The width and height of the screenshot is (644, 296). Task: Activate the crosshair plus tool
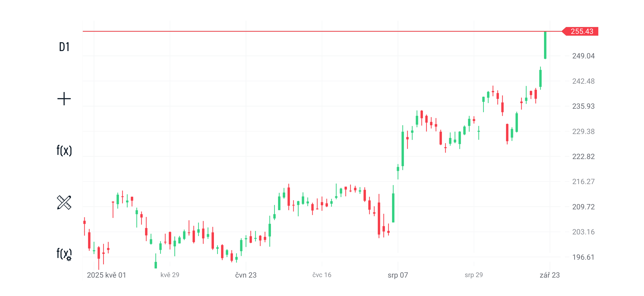(64, 99)
